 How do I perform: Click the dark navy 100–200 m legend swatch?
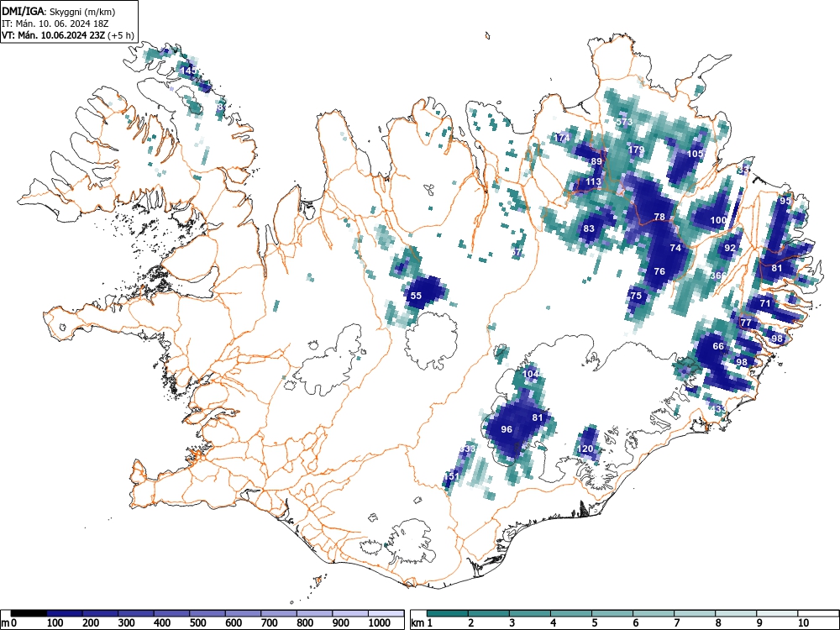(65, 613)
